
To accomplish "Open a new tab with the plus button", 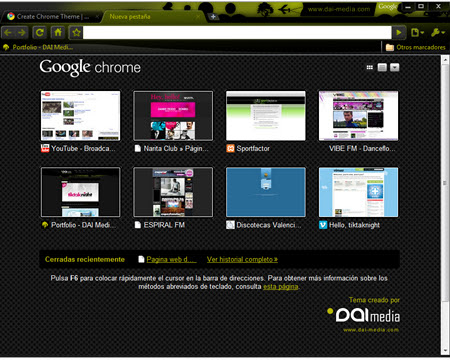I will (x=213, y=16).
